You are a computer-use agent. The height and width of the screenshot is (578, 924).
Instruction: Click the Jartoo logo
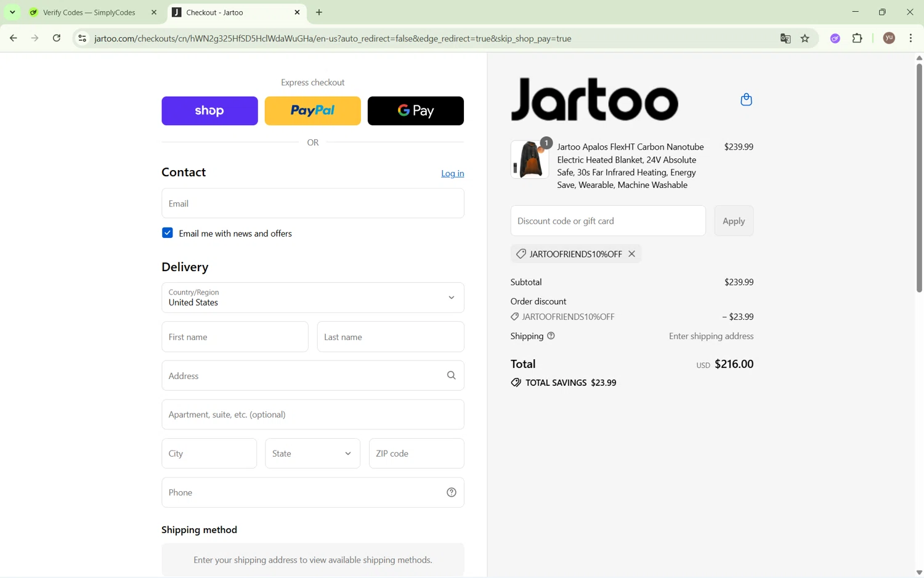594,99
